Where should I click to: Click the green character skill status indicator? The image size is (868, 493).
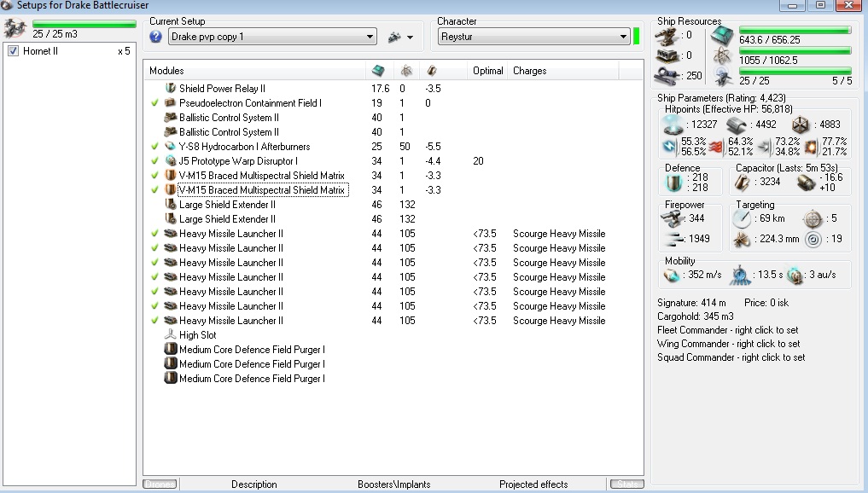(x=636, y=37)
